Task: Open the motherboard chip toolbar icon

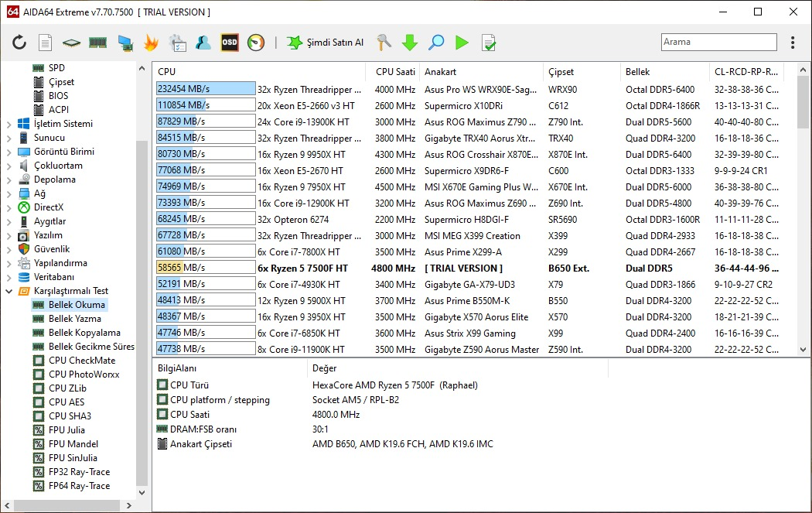Action: click(x=71, y=43)
